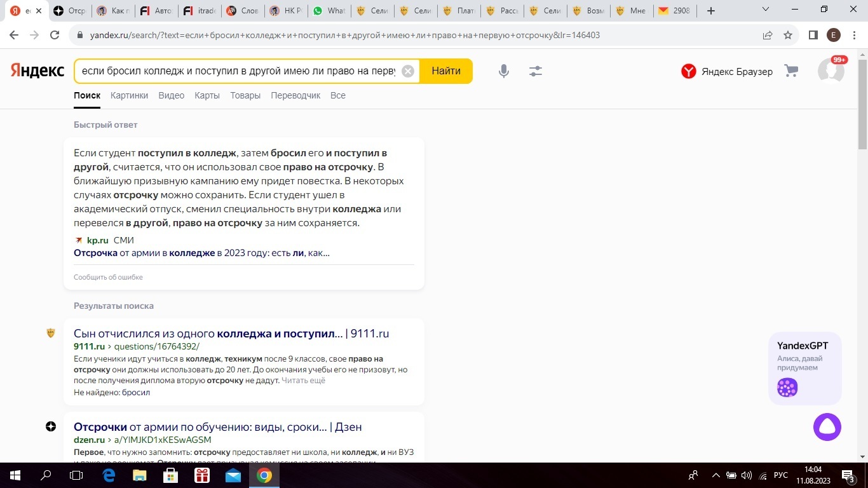This screenshot has width=868, height=488.
Task: Click the 9111.ru result favicon
Action: (51, 333)
